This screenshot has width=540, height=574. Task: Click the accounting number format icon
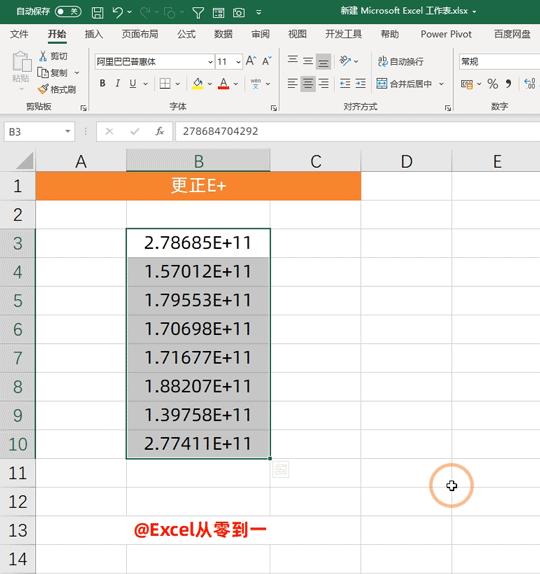pyautogui.click(x=466, y=84)
